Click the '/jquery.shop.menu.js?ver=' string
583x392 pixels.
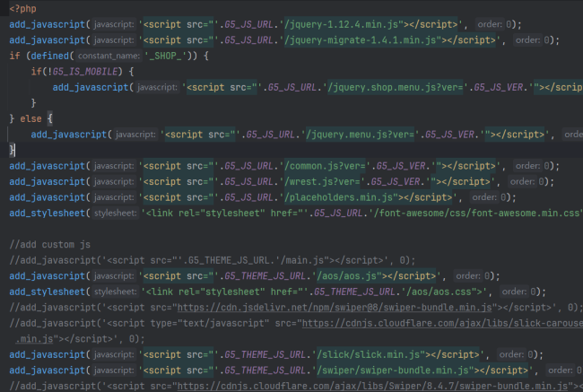point(395,87)
